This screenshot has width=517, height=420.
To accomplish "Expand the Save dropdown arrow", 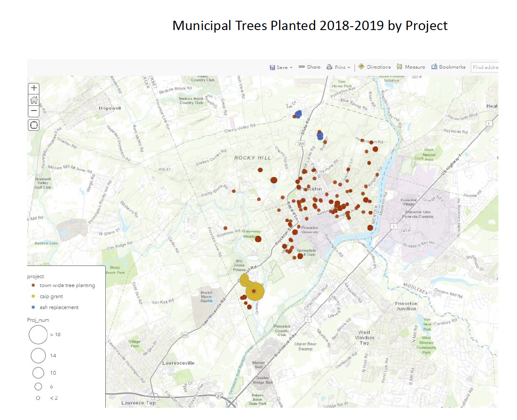I will pos(291,68).
